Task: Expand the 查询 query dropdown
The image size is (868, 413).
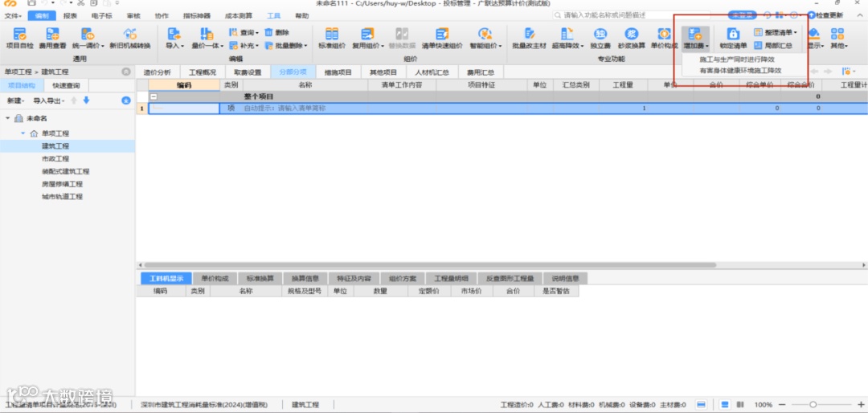Action: pos(244,33)
